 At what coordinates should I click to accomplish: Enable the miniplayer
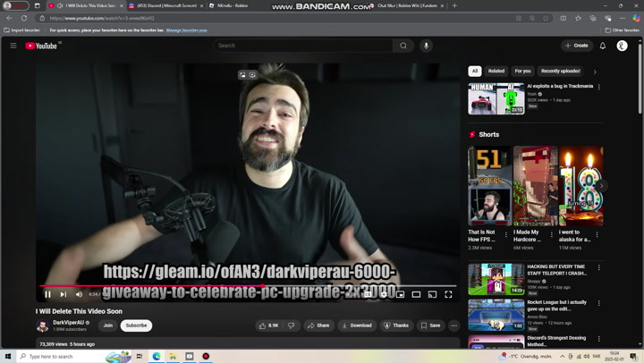coord(401,294)
